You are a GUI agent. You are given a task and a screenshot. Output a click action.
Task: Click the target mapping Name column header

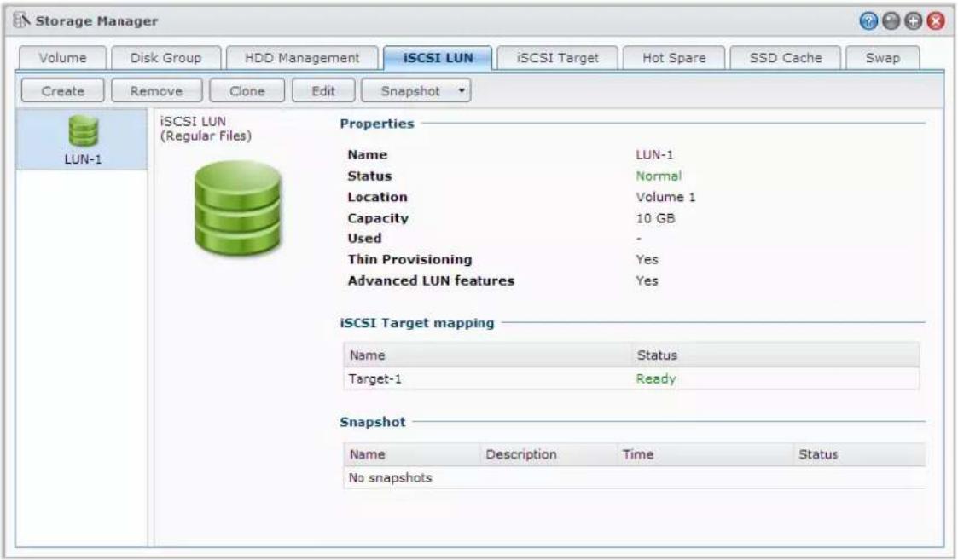tap(487, 355)
